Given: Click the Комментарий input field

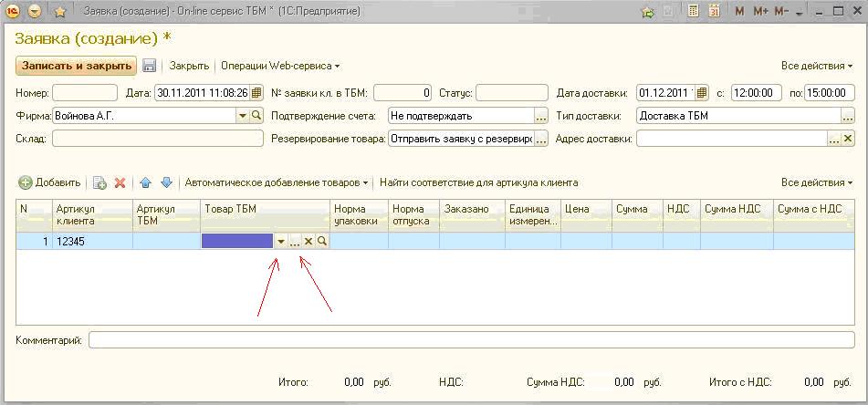Looking at the screenshot, I should click(x=472, y=339).
